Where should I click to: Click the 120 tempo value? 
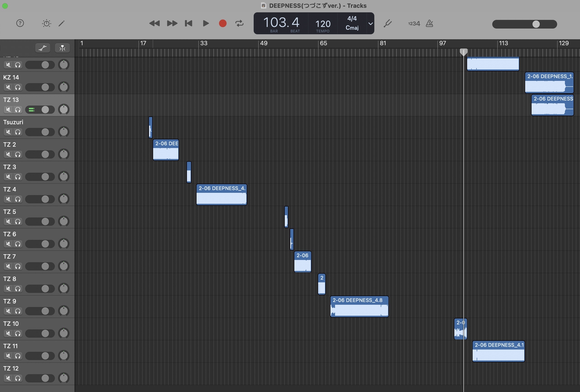(x=323, y=24)
